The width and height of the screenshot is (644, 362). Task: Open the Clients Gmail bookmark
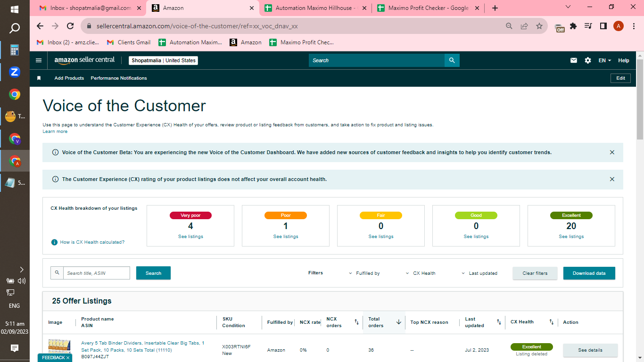coord(129,42)
